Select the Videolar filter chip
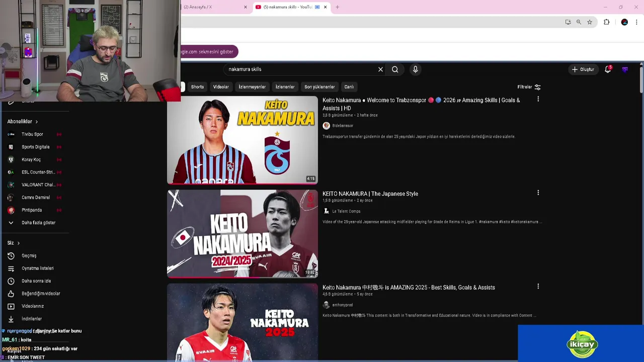The width and height of the screenshot is (644, 362). [221, 87]
